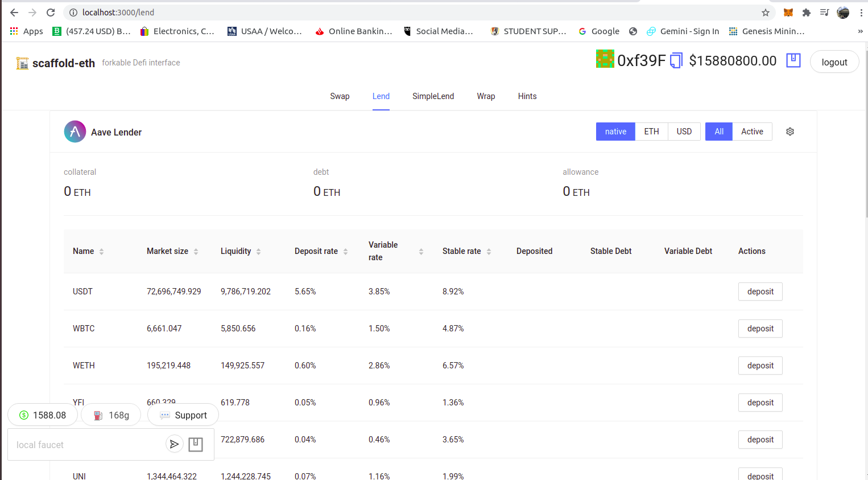
Task: Open USAA / Welcome bookmark
Action: coord(264,31)
